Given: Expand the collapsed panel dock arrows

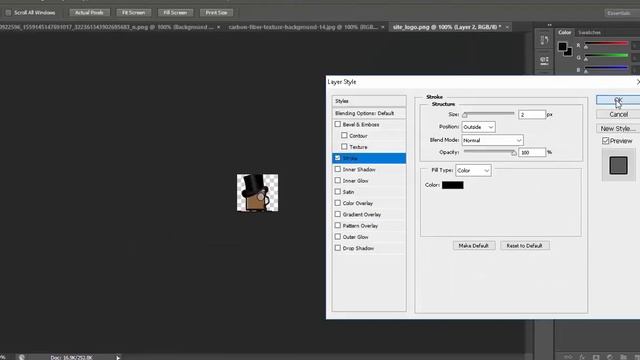Looking at the screenshot, I should [549, 25].
